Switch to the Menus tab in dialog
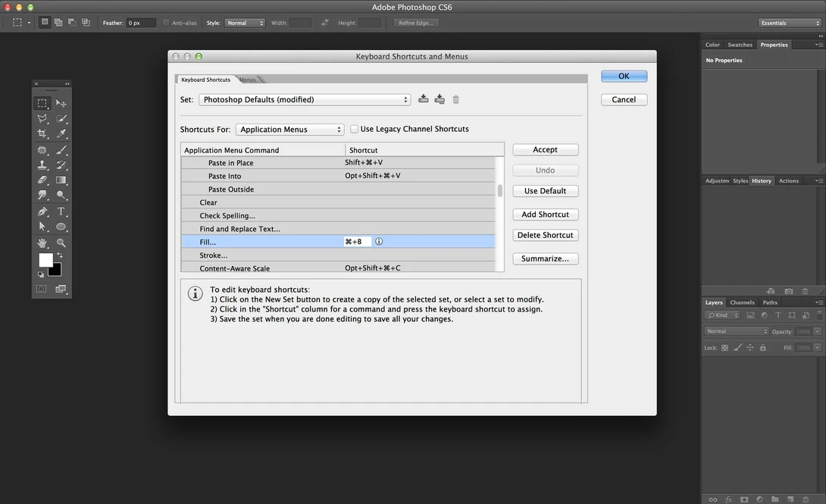This screenshot has height=504, width=826. (248, 80)
